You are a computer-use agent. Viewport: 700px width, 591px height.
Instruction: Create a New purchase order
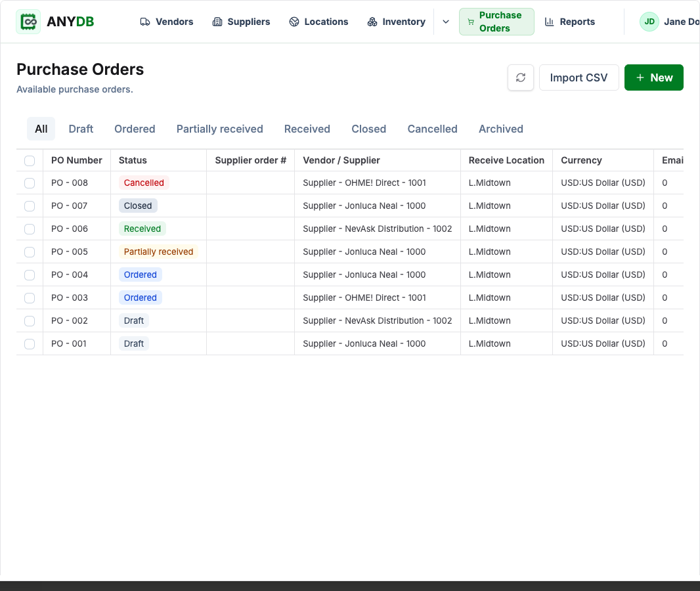(653, 77)
